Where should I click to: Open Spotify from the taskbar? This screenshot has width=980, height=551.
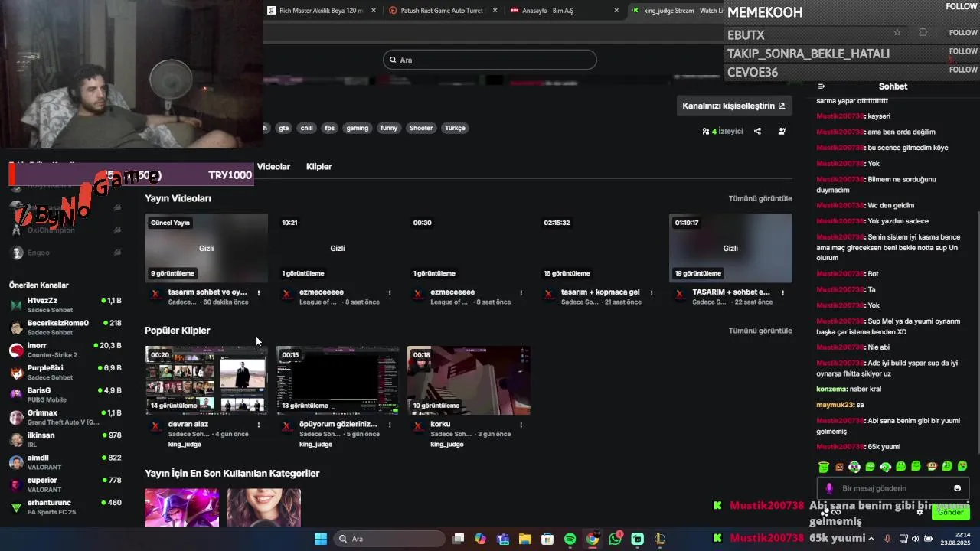pos(570,539)
